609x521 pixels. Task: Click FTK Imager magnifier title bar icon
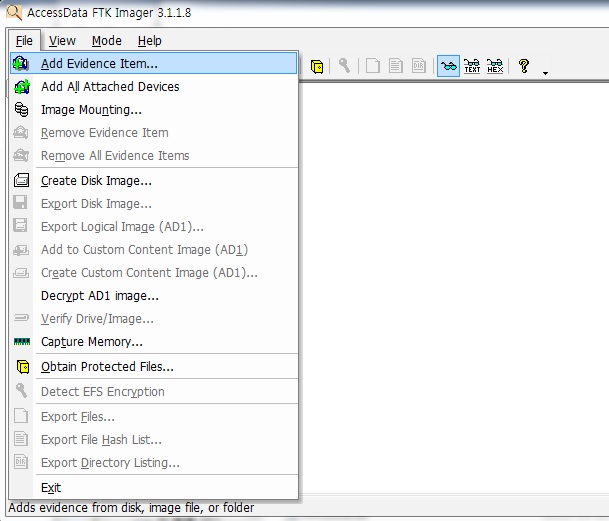tap(14, 12)
